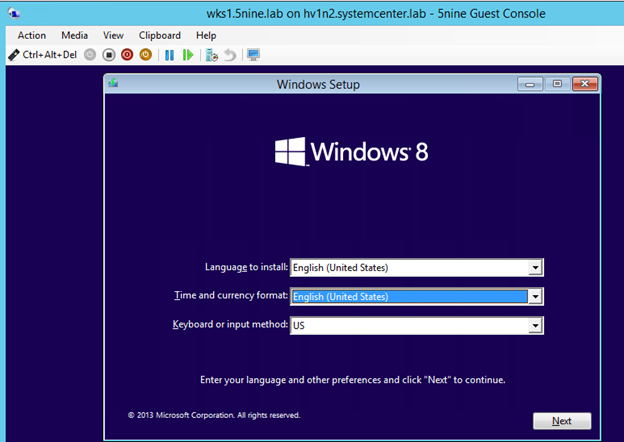Send Ctrl+Alt+Del to the guest

38,54
